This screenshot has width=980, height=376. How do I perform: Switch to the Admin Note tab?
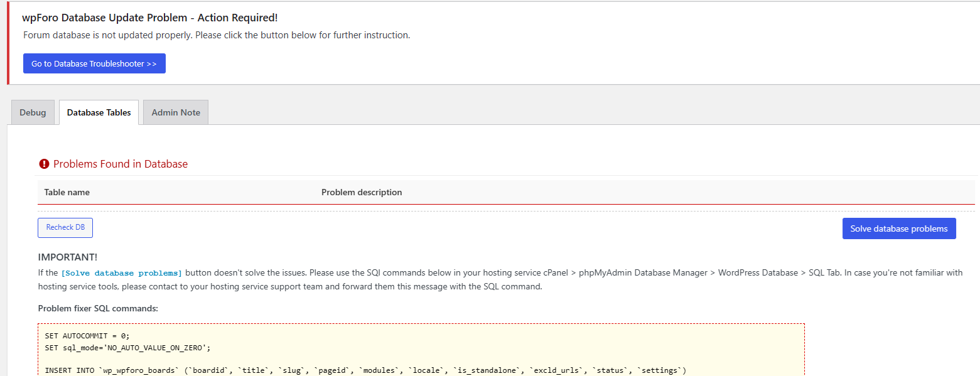coord(176,112)
